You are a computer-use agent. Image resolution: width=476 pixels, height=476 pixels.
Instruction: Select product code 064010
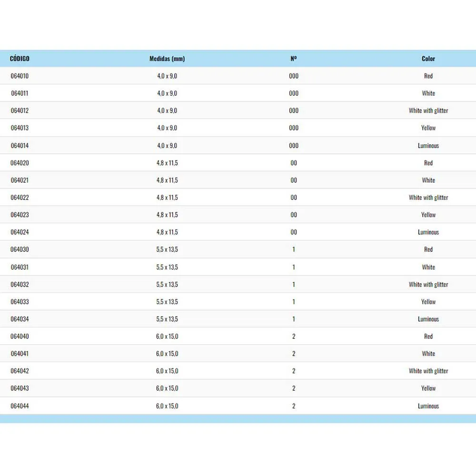(20, 76)
